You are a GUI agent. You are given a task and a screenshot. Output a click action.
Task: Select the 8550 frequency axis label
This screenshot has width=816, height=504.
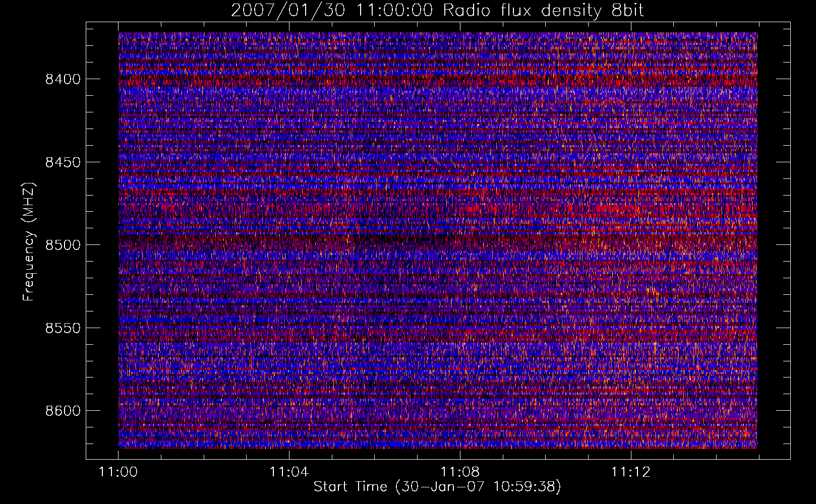point(63,328)
